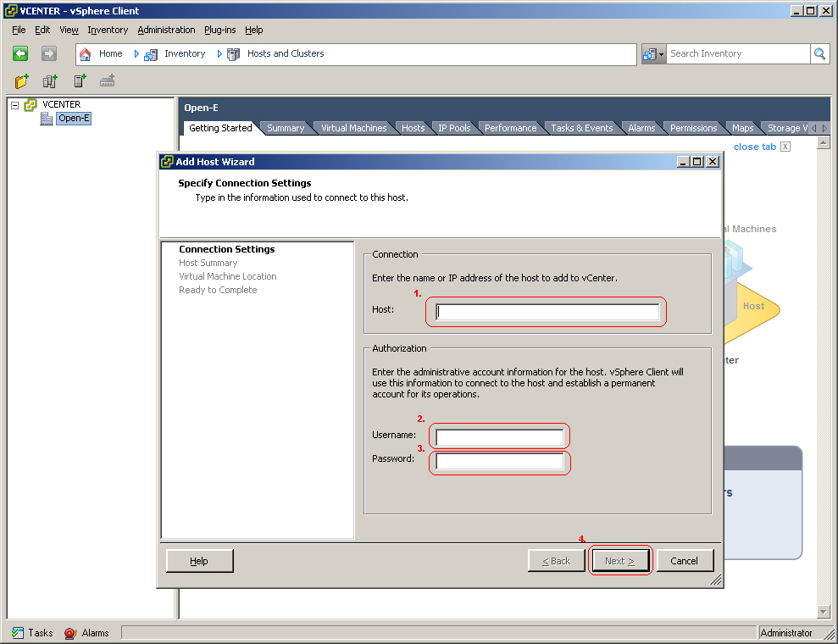
Task: Select the Hosts and Clusters breadcrumb icon
Action: pyautogui.click(x=234, y=54)
